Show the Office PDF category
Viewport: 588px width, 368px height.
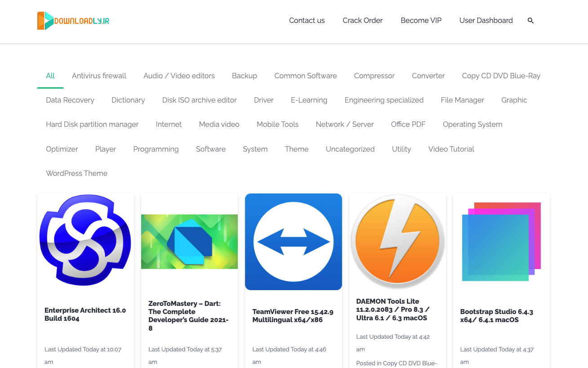(x=408, y=124)
